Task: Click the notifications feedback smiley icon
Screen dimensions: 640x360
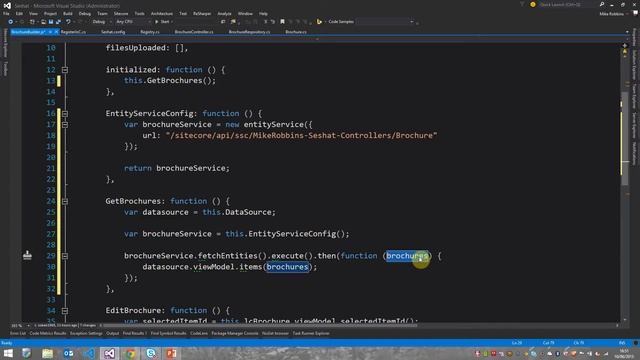Action: (x=533, y=4)
